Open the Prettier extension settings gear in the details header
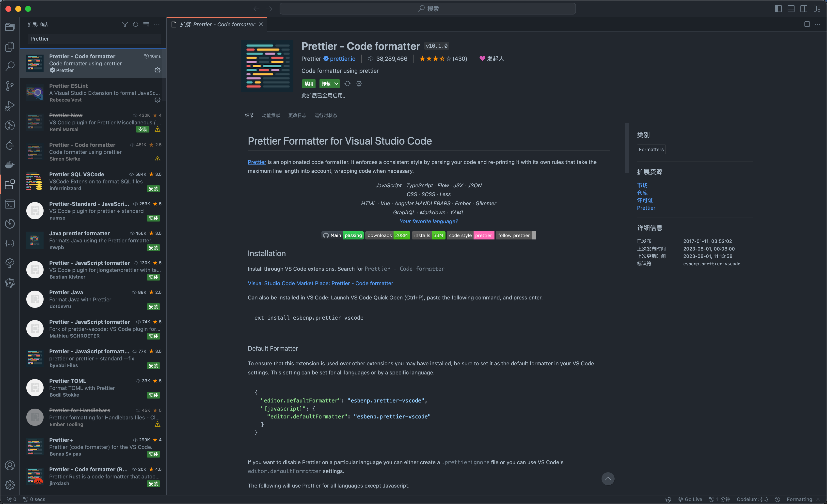 [359, 84]
